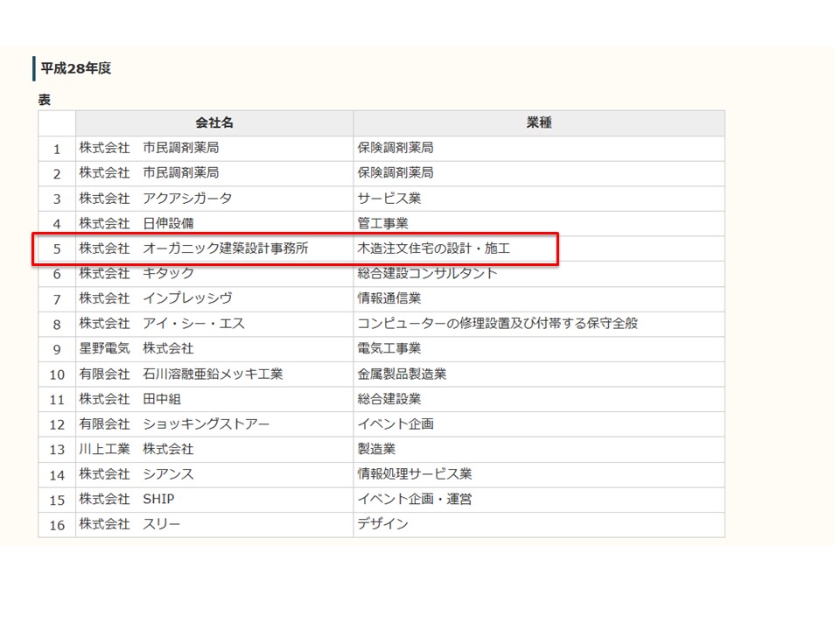Click the 平成28年度 section heading
The width and height of the screenshot is (840, 630).
click(x=76, y=68)
